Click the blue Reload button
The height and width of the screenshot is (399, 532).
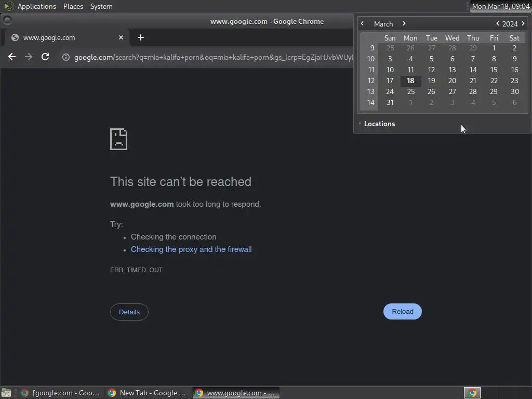pyautogui.click(x=403, y=312)
